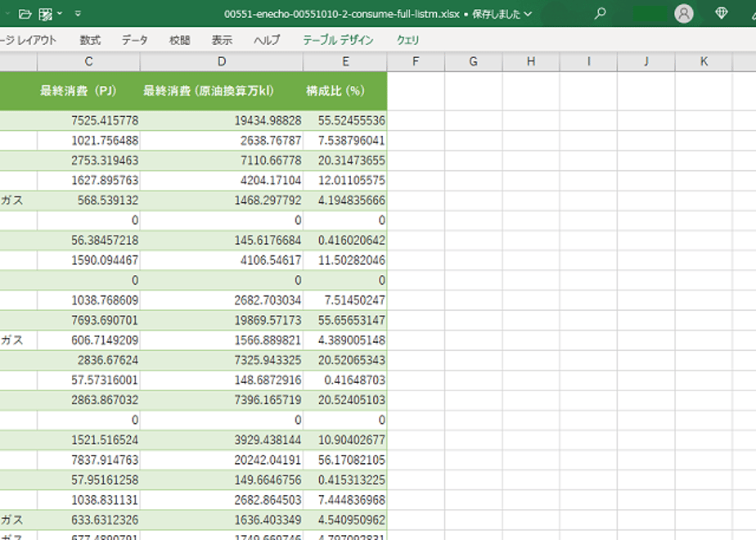The image size is (756, 540).
Task: Click the 最終消費 (原油換算万kl) header cell
Action: pyautogui.click(x=221, y=91)
